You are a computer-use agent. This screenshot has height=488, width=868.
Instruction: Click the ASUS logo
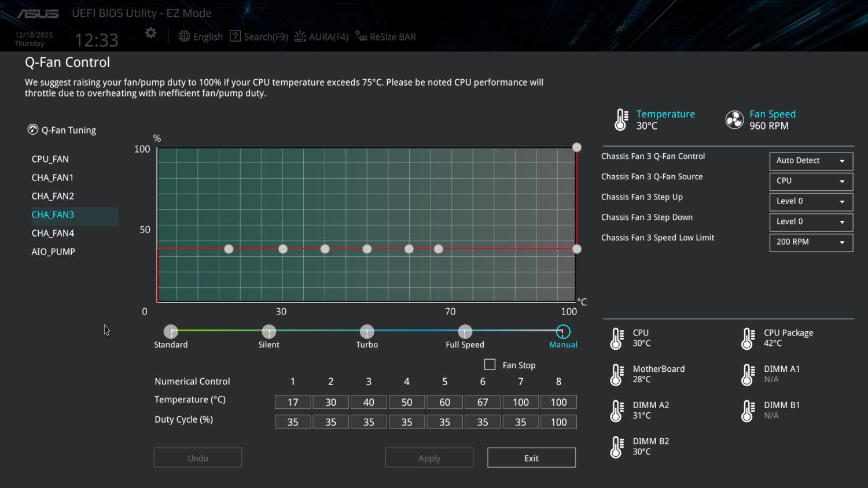pos(38,13)
